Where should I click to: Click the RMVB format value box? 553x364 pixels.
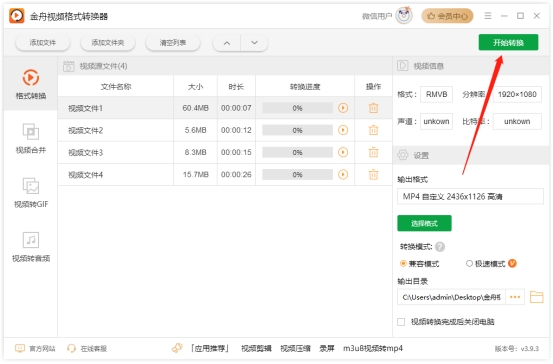[436, 94]
